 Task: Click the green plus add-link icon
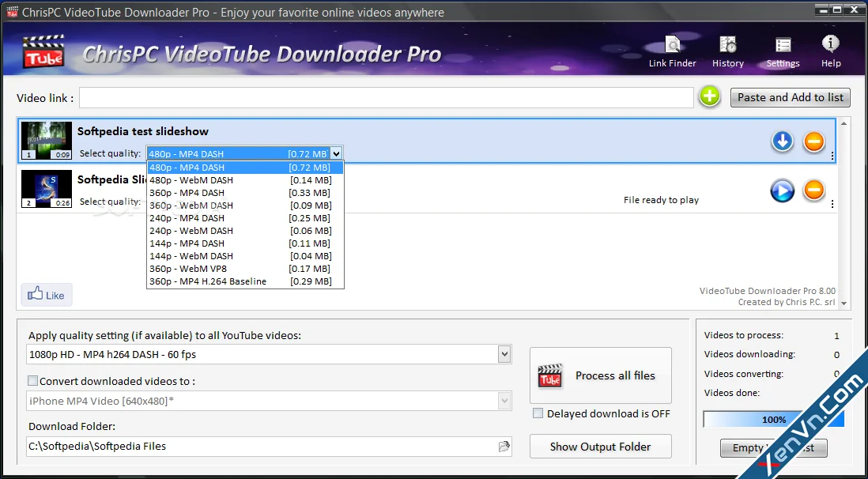click(709, 96)
